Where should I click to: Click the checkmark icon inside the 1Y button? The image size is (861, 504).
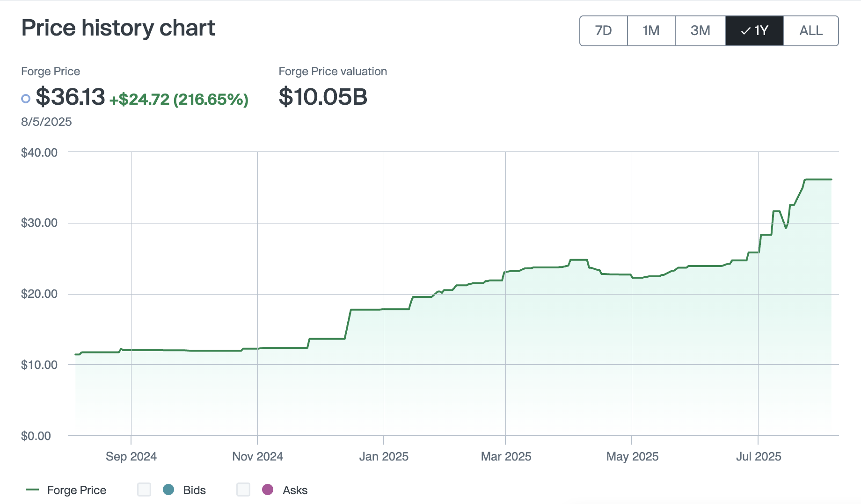[746, 30]
